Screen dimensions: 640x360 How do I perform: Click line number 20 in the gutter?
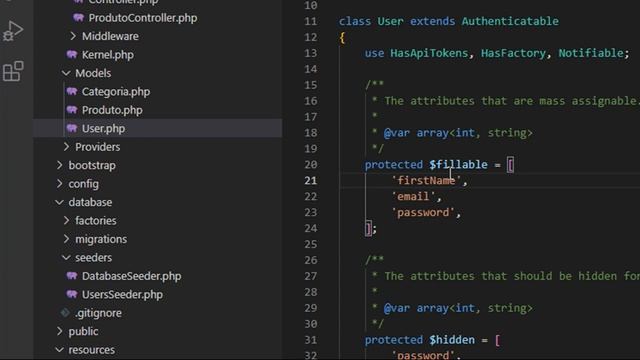click(311, 164)
